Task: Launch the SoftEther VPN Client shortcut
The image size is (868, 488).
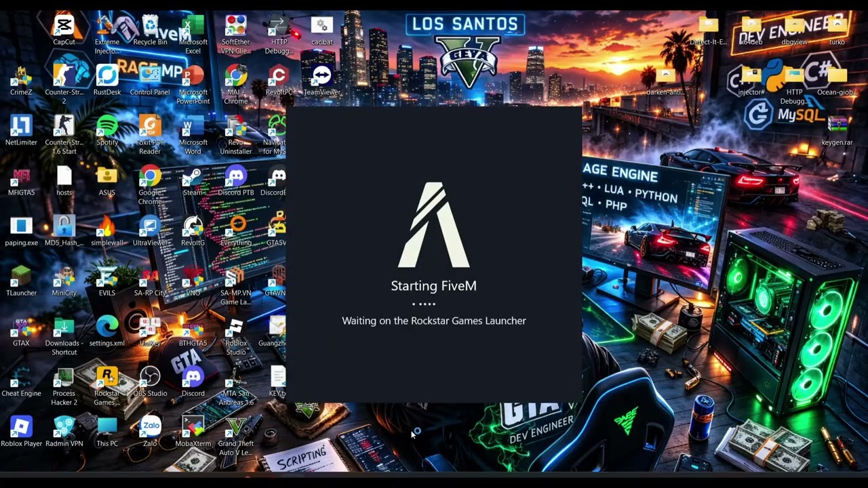Action: click(x=236, y=26)
